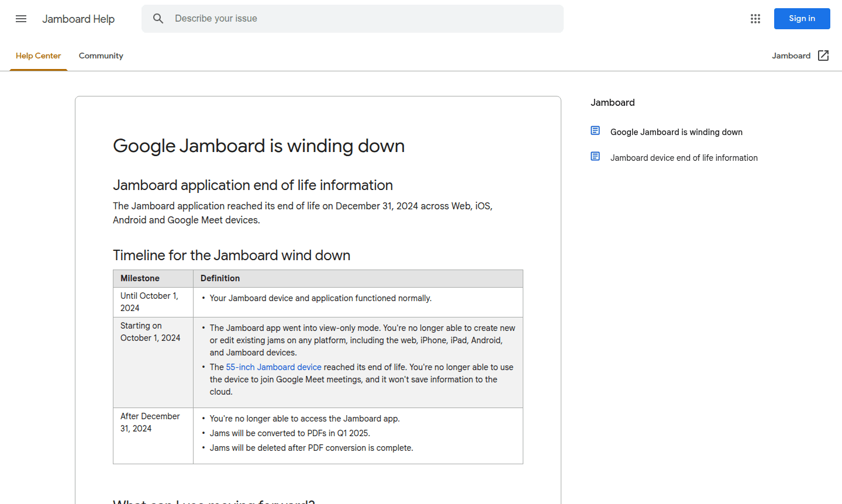Select the Help Center tab
842x504 pixels.
pyautogui.click(x=38, y=56)
